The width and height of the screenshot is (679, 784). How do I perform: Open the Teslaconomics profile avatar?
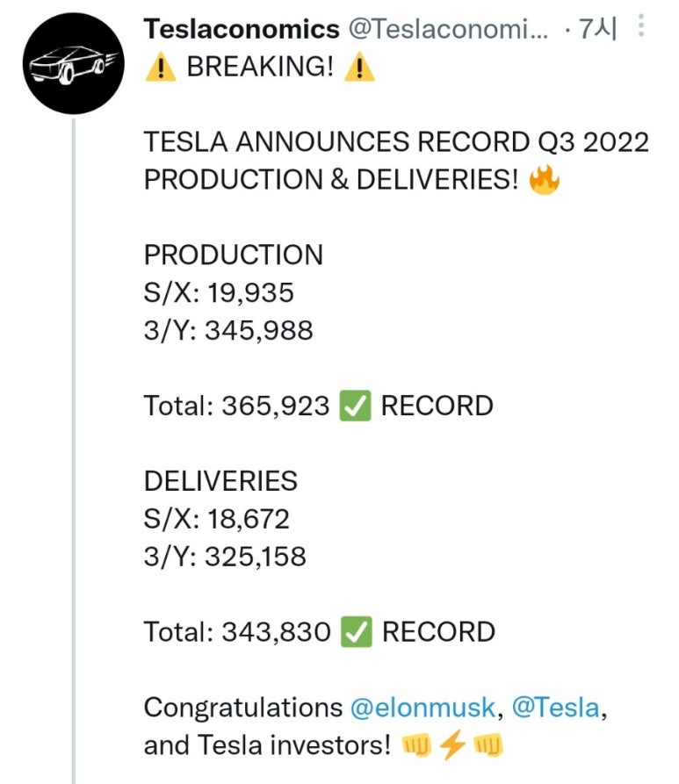(73, 63)
